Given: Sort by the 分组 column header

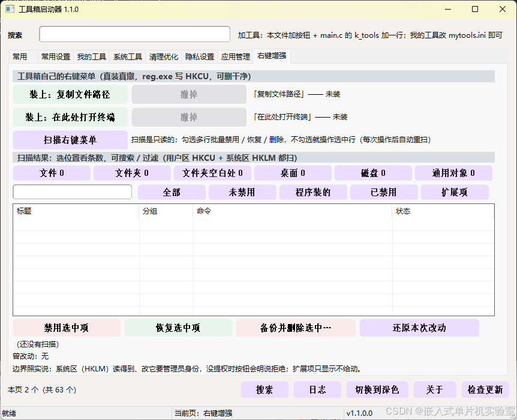Looking at the screenshot, I should tap(166, 211).
